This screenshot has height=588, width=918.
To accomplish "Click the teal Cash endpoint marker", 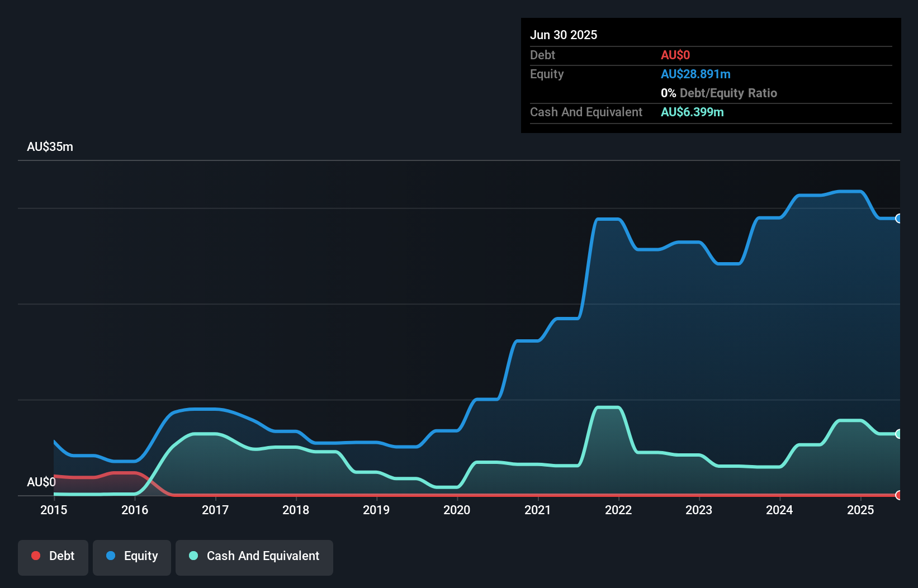I will coord(898,434).
